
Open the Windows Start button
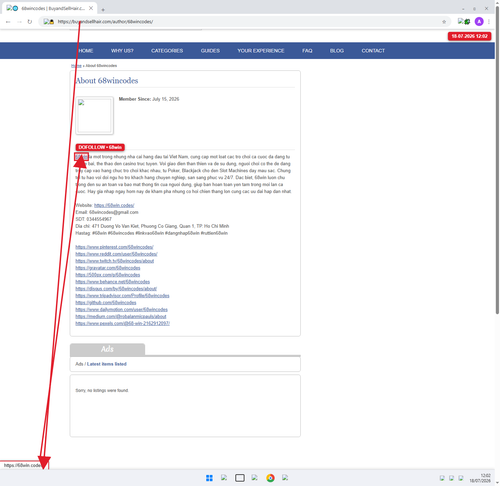[x=209, y=478]
